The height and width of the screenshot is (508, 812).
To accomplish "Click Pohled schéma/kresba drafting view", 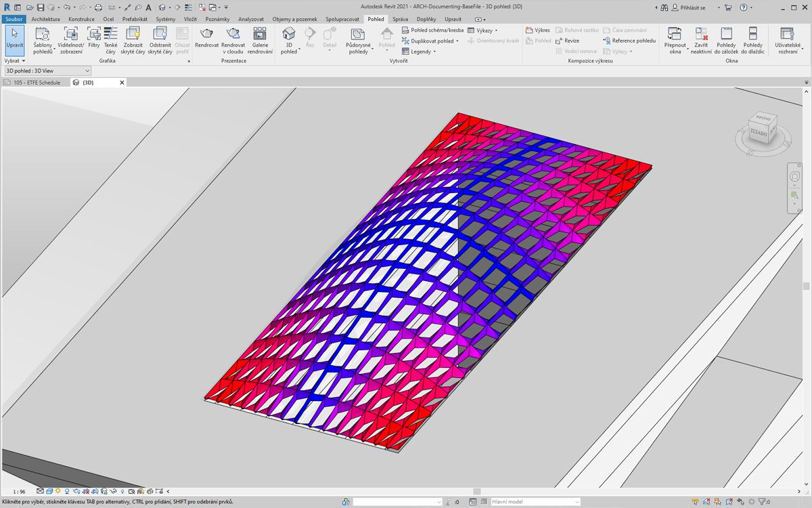I will tap(432, 30).
